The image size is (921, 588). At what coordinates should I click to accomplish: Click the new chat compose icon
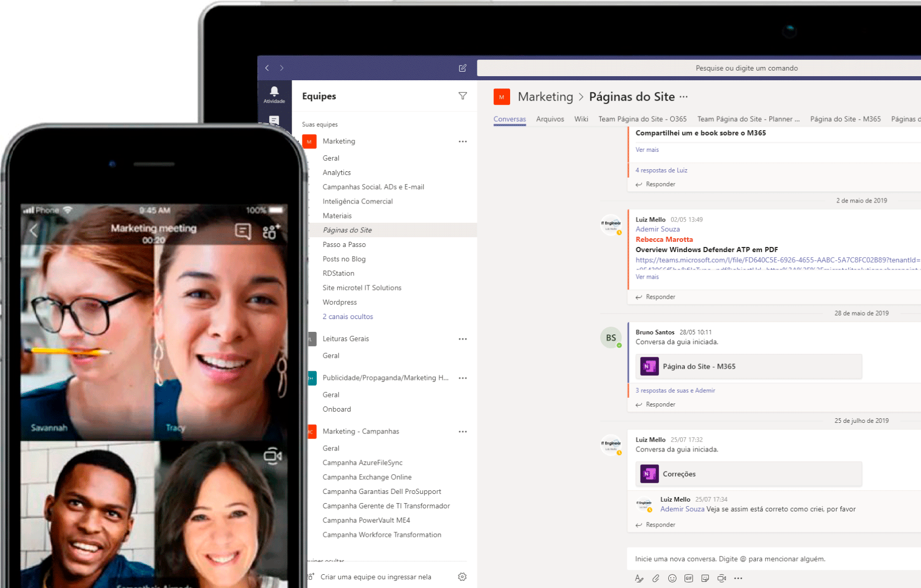click(x=463, y=68)
